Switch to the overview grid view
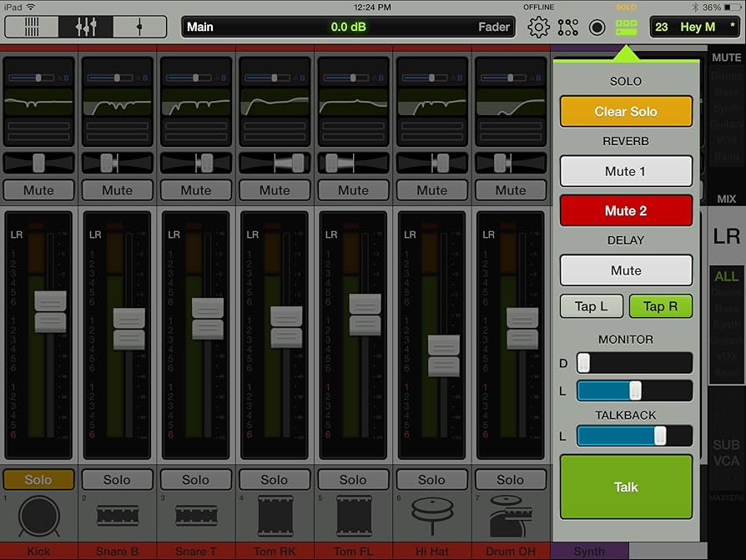 click(32, 27)
